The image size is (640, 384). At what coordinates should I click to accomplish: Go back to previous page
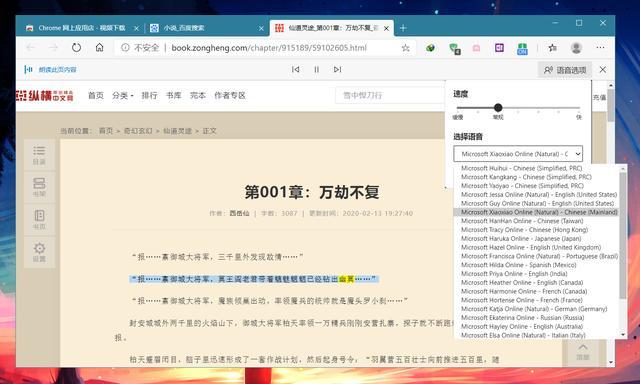(31, 48)
